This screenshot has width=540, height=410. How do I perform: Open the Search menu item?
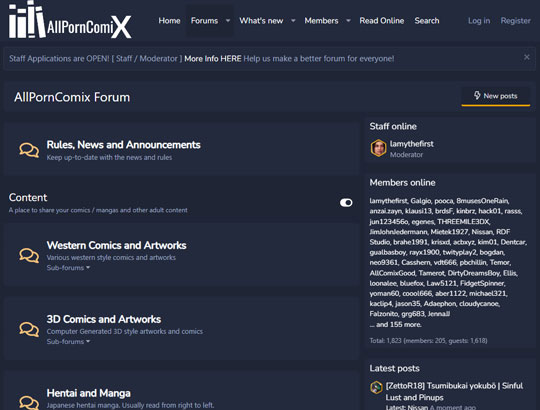pos(427,21)
